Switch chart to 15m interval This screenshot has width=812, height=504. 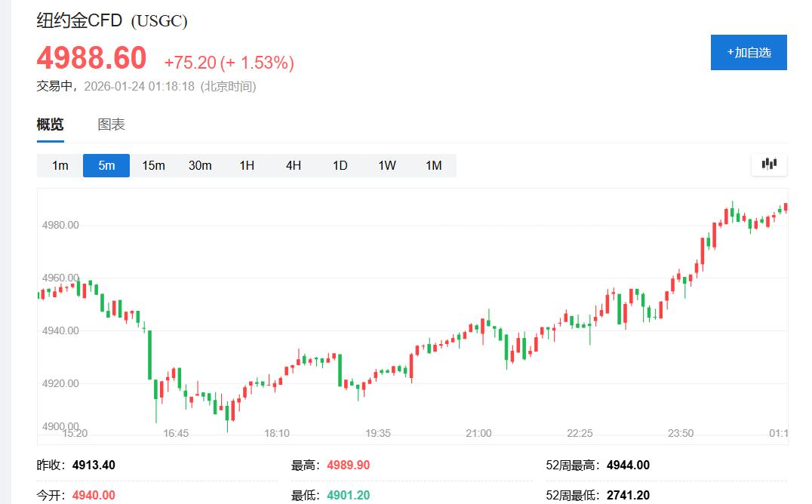(153, 165)
